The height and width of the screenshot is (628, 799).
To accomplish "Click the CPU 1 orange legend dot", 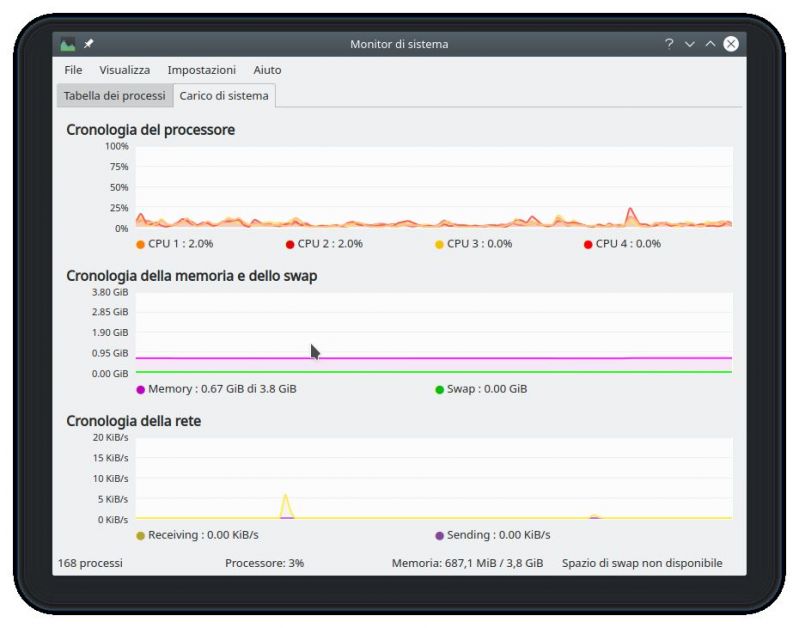I will click(140, 245).
